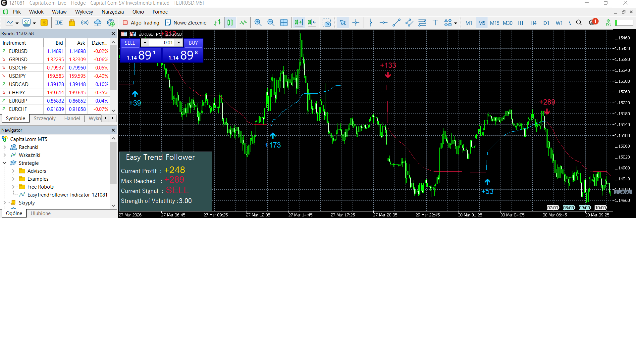This screenshot has width=636, height=364.
Task: Open the search magnifier icon
Action: point(579,23)
